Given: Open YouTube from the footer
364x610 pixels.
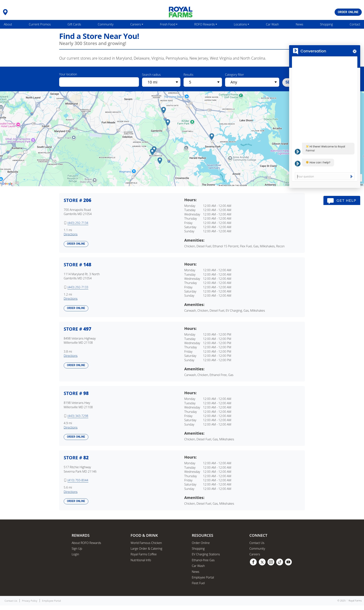Looking at the screenshot, I should [289, 562].
